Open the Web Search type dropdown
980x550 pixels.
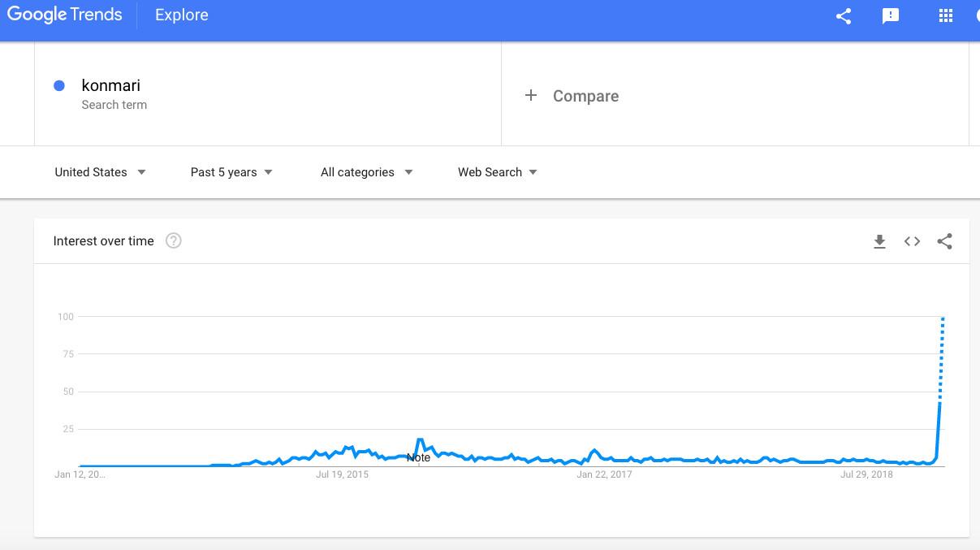coord(497,172)
